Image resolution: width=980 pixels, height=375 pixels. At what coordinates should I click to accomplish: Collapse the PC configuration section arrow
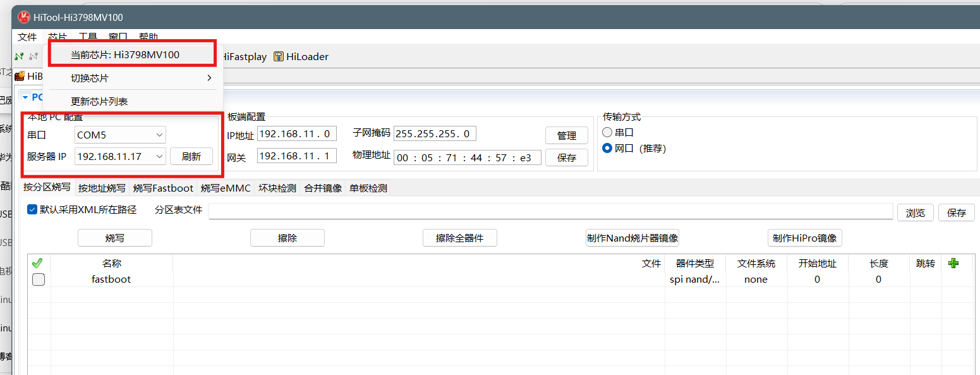pyautogui.click(x=25, y=97)
